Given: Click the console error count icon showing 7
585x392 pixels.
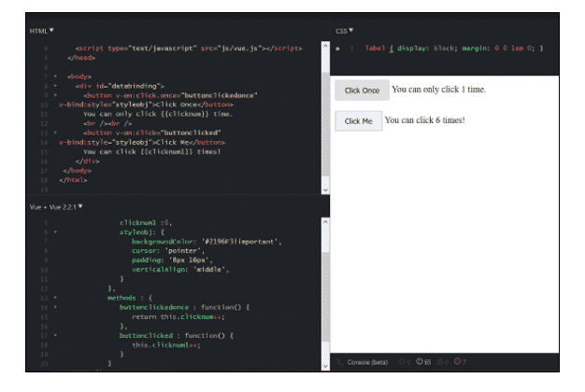Looking at the screenshot, I should pos(460,362).
